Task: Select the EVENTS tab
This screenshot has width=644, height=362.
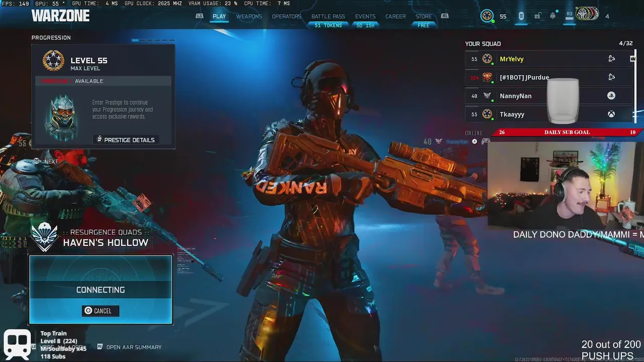Action: pyautogui.click(x=365, y=16)
